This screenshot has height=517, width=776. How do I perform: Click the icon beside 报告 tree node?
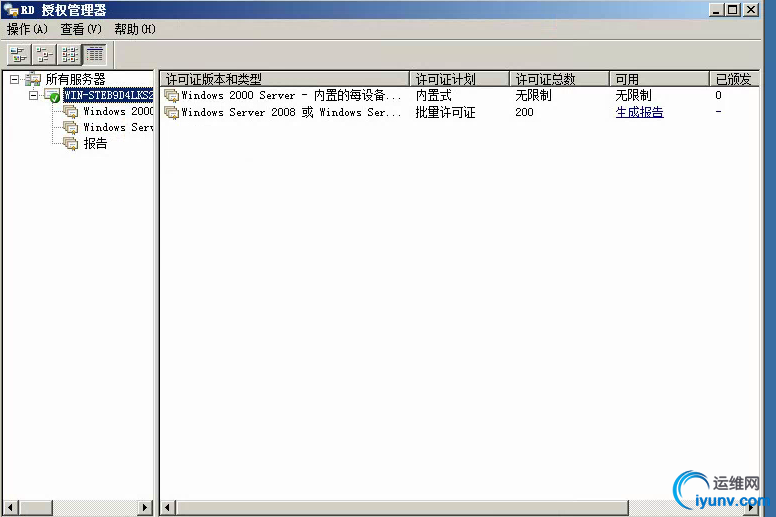click(x=71, y=143)
